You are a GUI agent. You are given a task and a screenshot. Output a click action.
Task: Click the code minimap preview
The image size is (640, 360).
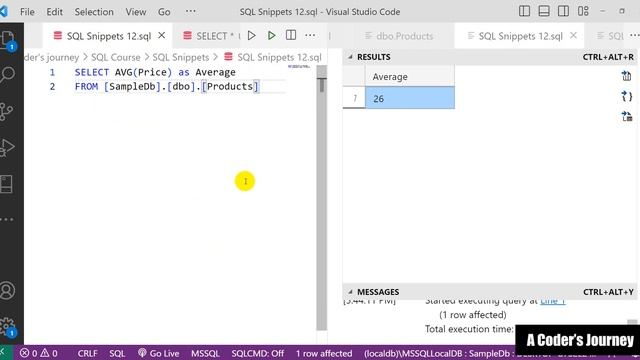coord(299,66)
